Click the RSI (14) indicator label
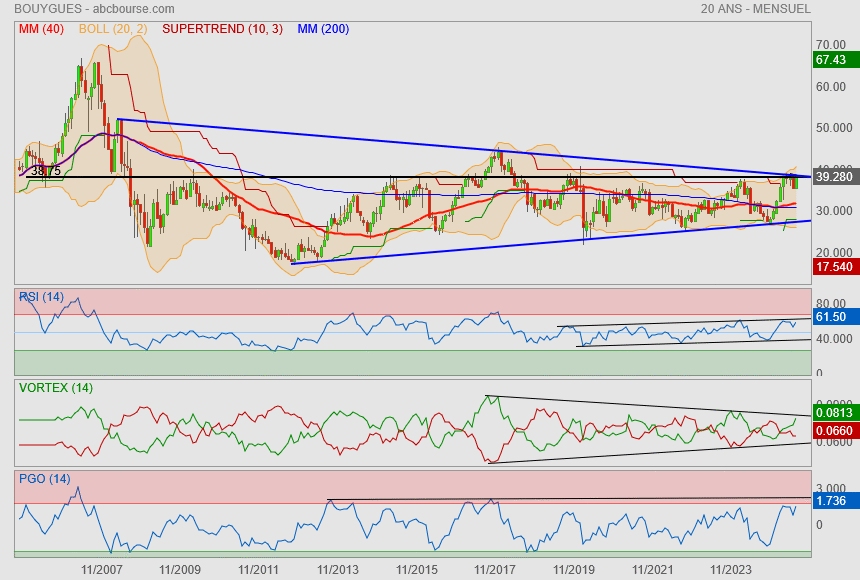This screenshot has height=580, width=860. point(41,297)
